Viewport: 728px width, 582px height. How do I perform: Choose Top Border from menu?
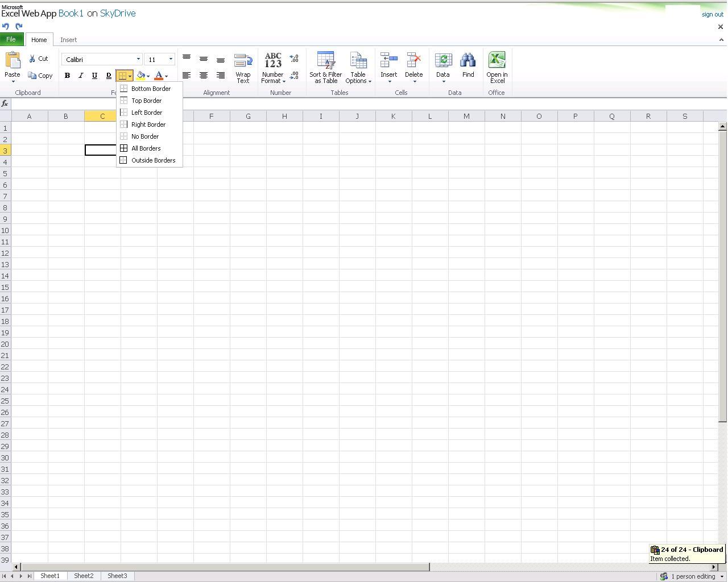tap(150, 101)
